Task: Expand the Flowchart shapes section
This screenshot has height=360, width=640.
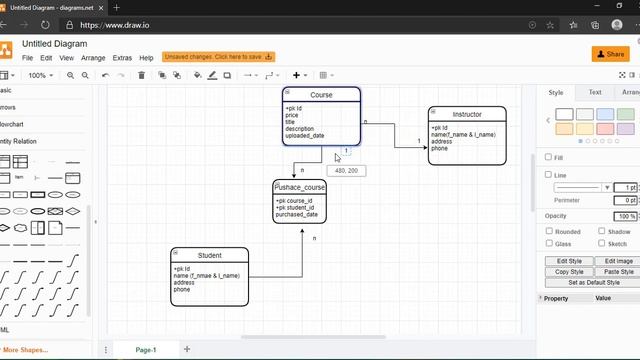Action: (12, 124)
